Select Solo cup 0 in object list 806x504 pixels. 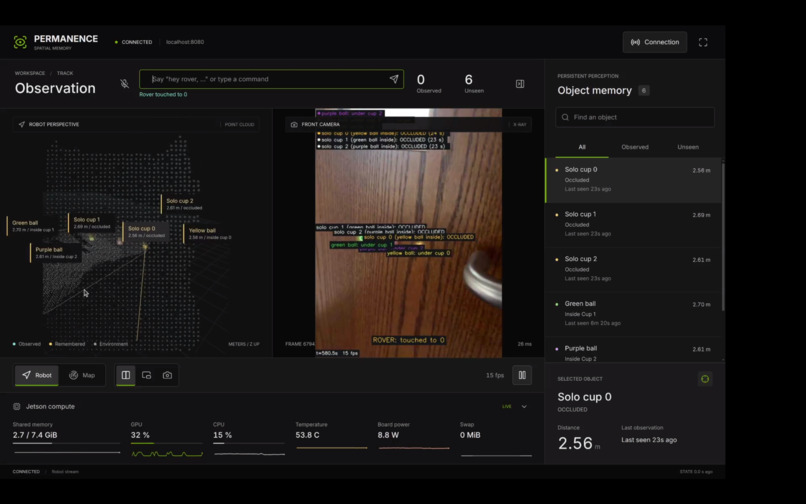[x=633, y=179]
